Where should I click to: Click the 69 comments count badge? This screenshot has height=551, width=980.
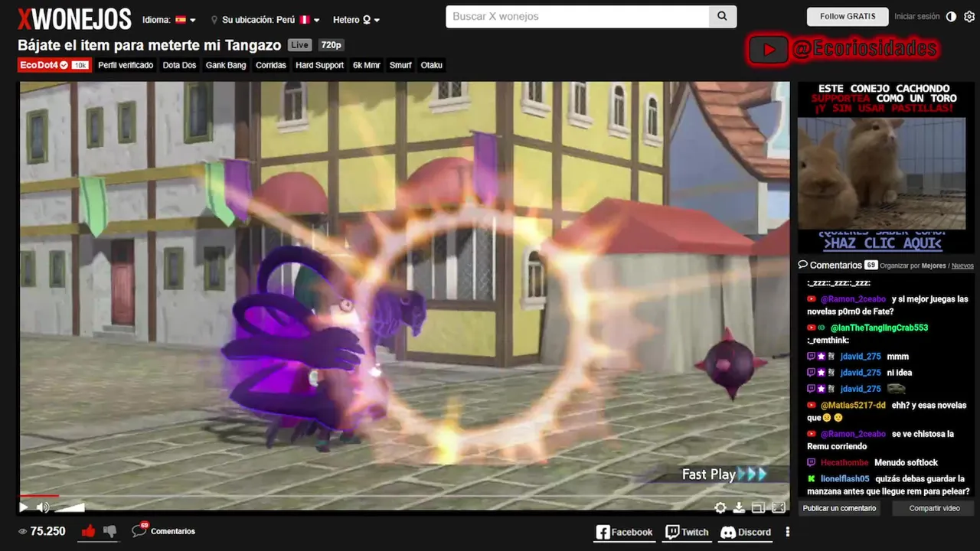click(871, 265)
